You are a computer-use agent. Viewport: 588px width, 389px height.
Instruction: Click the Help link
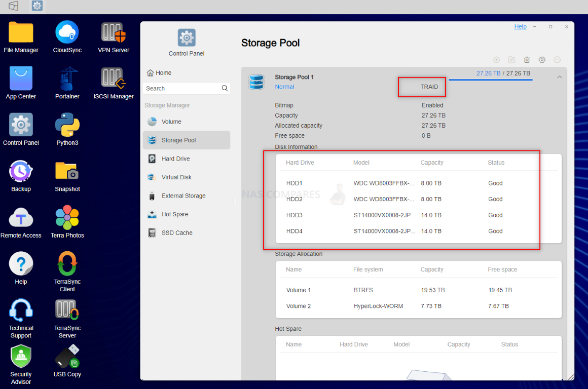(x=520, y=27)
